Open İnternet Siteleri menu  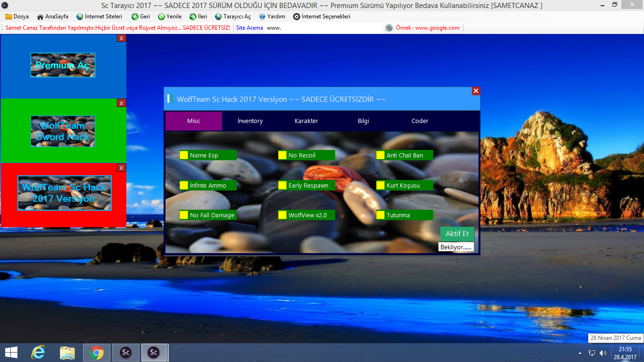pyautogui.click(x=99, y=16)
